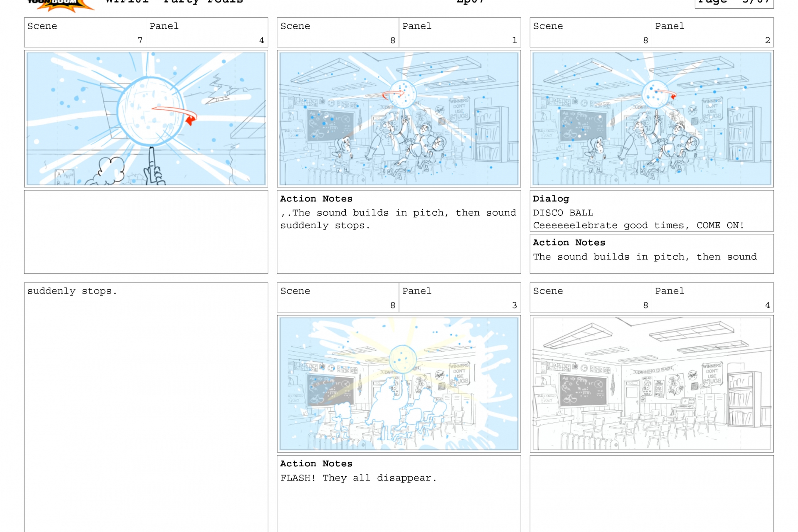The width and height of the screenshot is (798, 532).
Task: Click the panel number 1 in the Scene 8 header
Action: pyautogui.click(x=515, y=40)
